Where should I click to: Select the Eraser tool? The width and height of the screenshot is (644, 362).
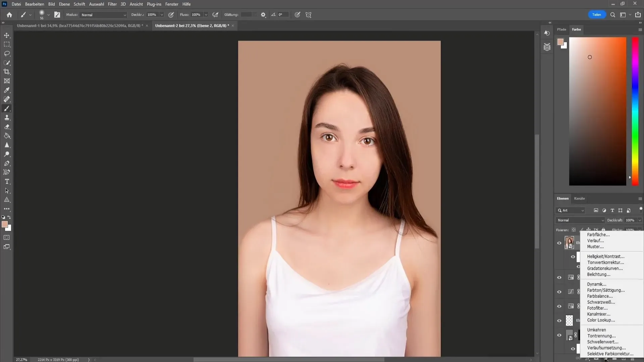(x=7, y=127)
